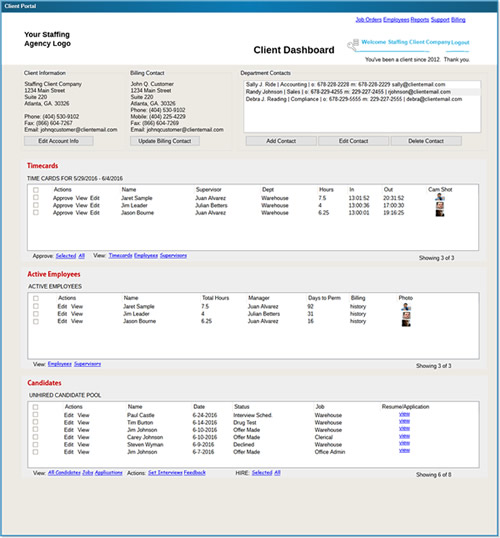Open Employees view link under timecard table
The image size is (500, 538).
pos(146,256)
